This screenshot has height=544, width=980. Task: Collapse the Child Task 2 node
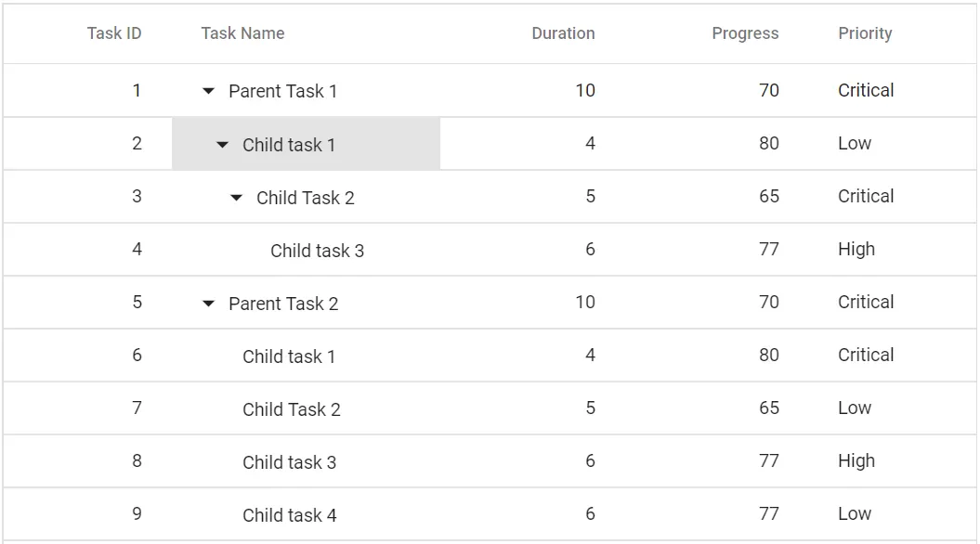[x=236, y=197]
